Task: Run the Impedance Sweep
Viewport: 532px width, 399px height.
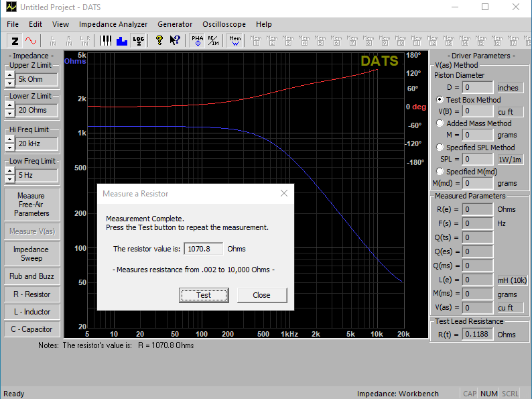Action: pyautogui.click(x=31, y=253)
